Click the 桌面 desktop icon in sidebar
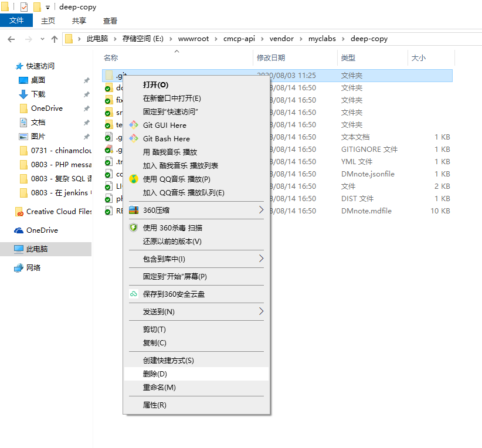 (23, 80)
